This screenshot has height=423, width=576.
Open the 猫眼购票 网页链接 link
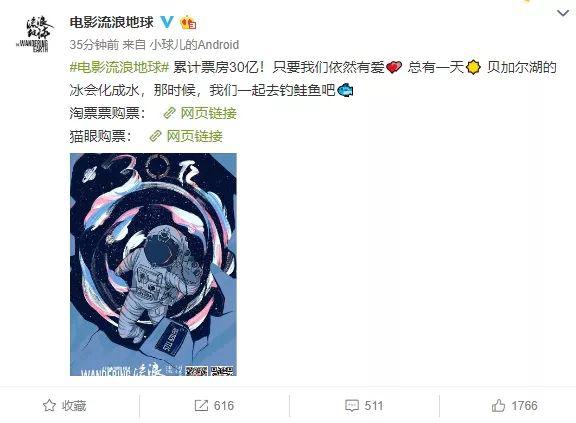point(194,136)
